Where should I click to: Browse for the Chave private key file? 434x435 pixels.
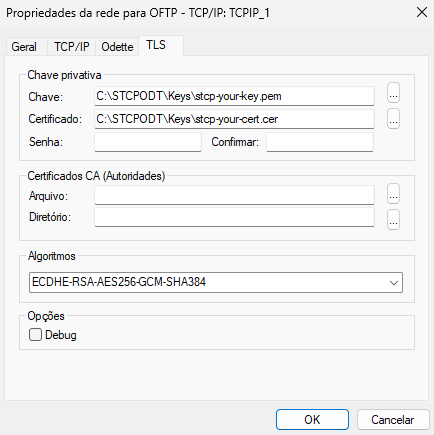pyautogui.click(x=393, y=93)
